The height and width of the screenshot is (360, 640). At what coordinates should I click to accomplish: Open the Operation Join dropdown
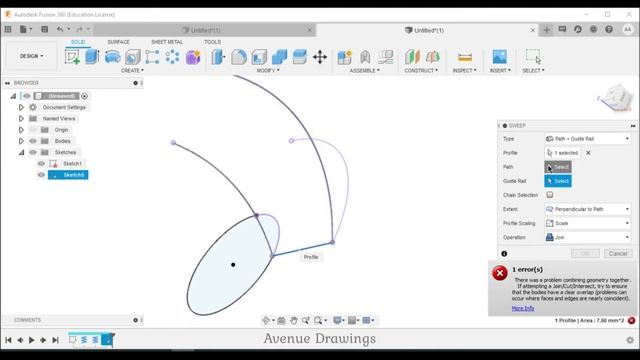(x=588, y=237)
